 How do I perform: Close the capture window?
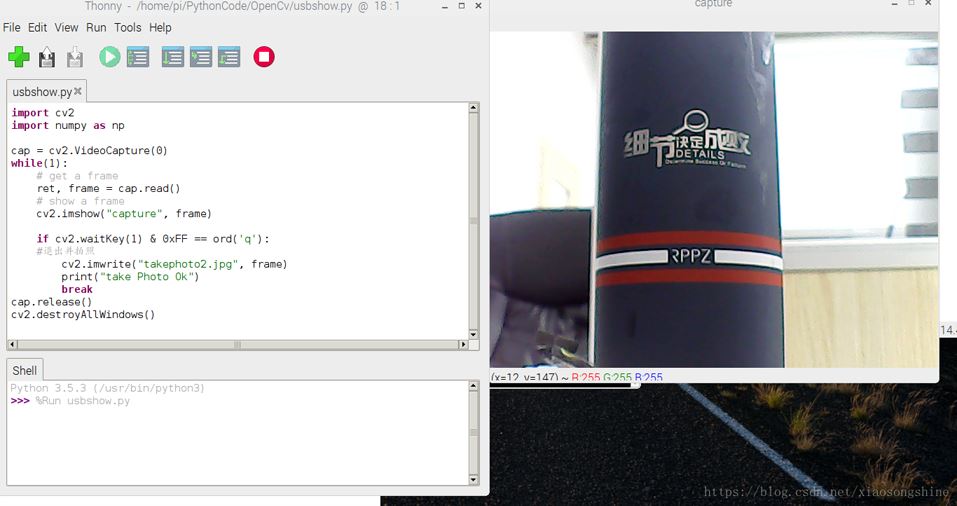click(x=928, y=3)
